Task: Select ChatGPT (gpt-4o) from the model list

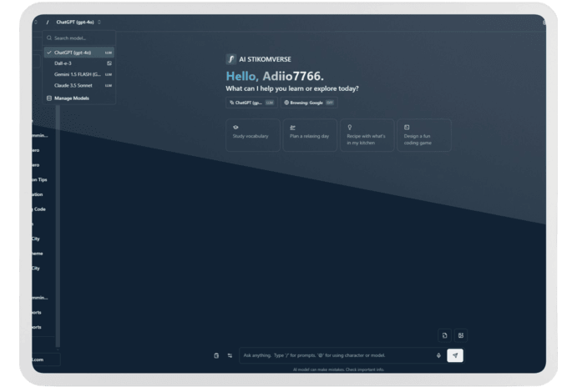Action: (x=79, y=53)
